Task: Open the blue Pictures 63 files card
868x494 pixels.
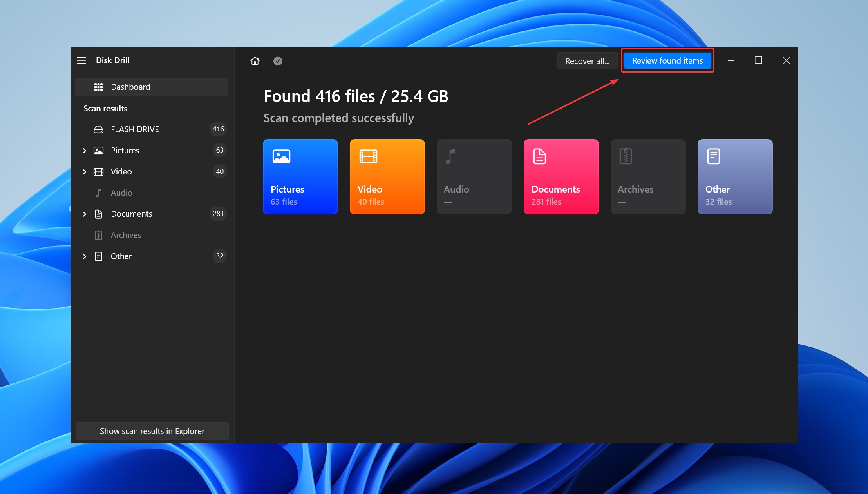Action: pyautogui.click(x=300, y=177)
